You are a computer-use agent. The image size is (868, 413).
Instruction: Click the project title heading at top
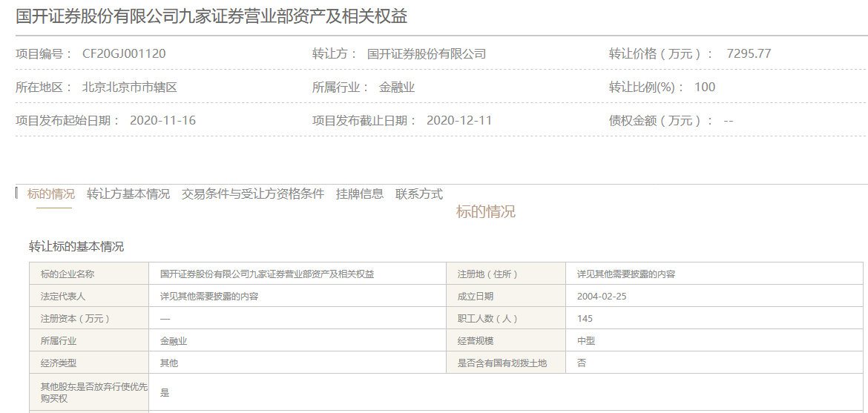coord(211,16)
